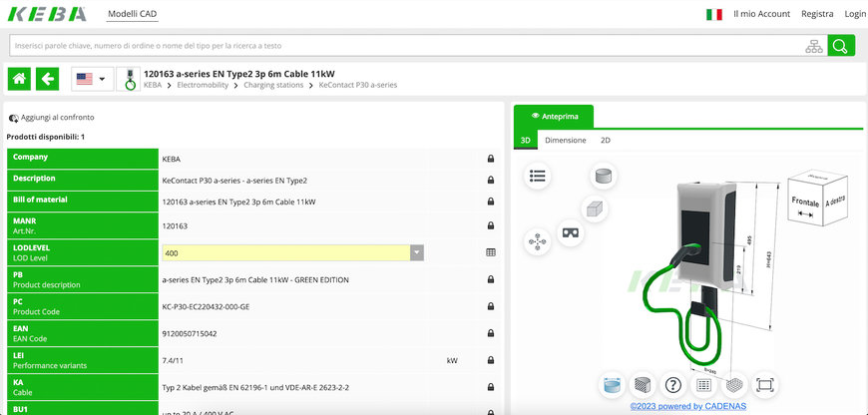Click the lock icon in MANR row

[x=491, y=225]
